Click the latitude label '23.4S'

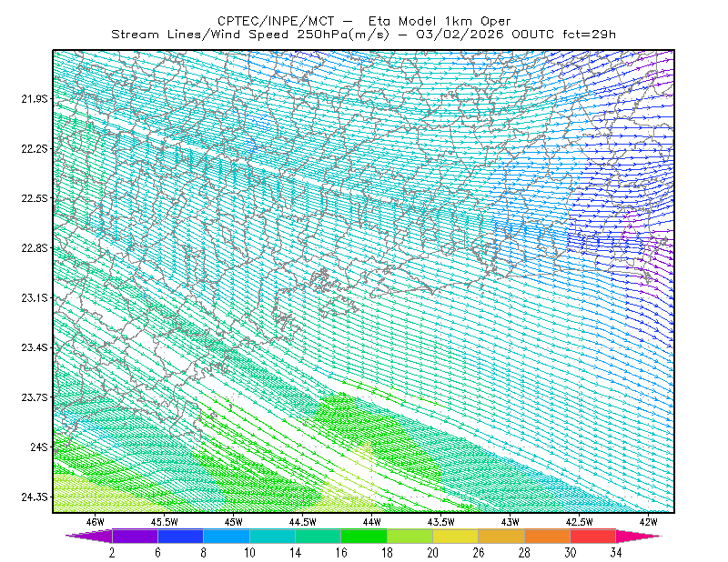coord(34,347)
